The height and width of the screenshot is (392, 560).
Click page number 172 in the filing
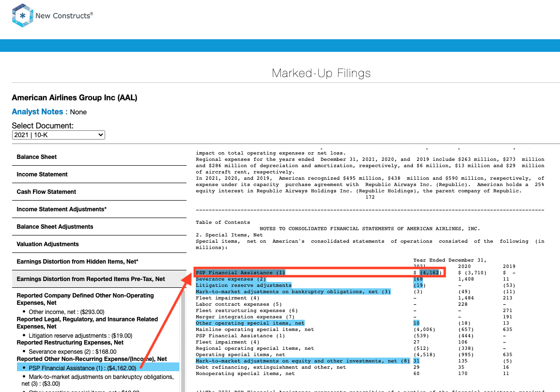coord(370,197)
